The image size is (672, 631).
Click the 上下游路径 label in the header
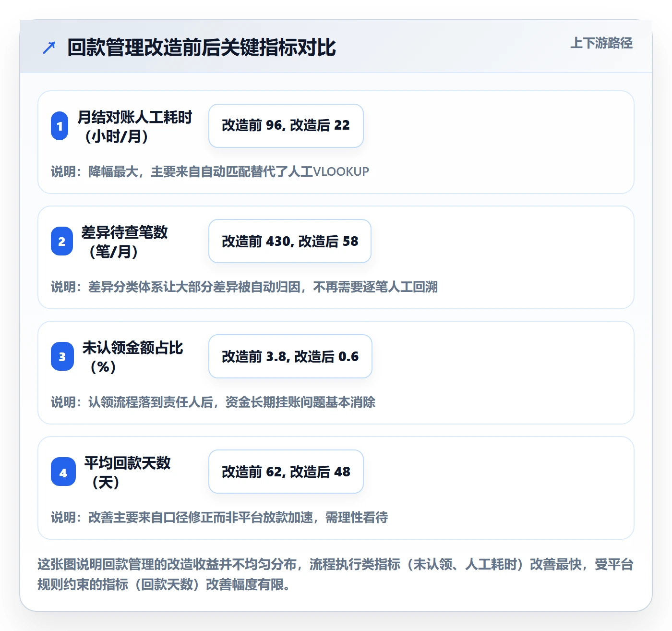click(x=601, y=43)
